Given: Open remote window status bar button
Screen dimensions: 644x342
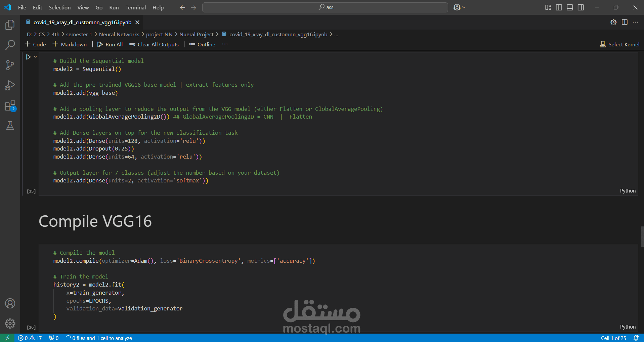Looking at the screenshot, I should 7,338.
